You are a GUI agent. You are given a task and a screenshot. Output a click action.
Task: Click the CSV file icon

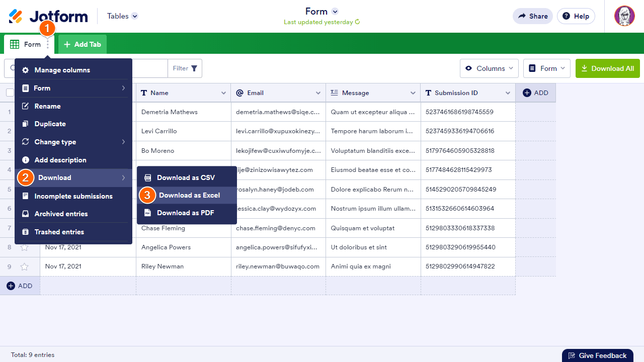pos(148,177)
